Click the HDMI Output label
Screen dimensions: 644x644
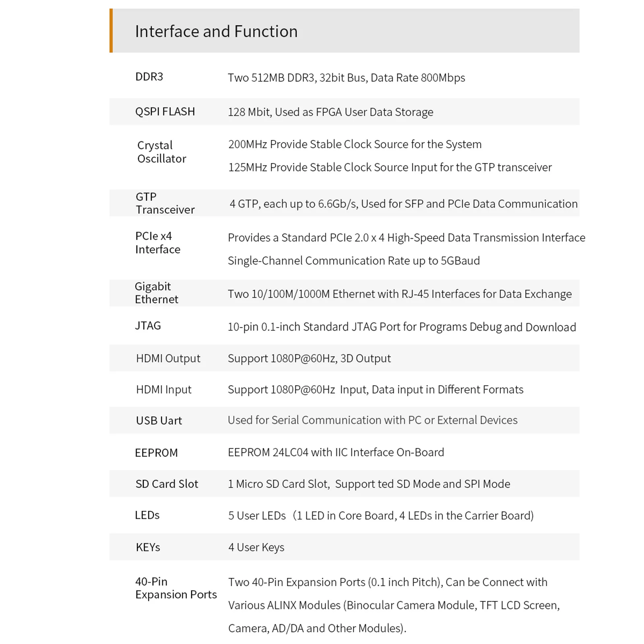click(168, 358)
